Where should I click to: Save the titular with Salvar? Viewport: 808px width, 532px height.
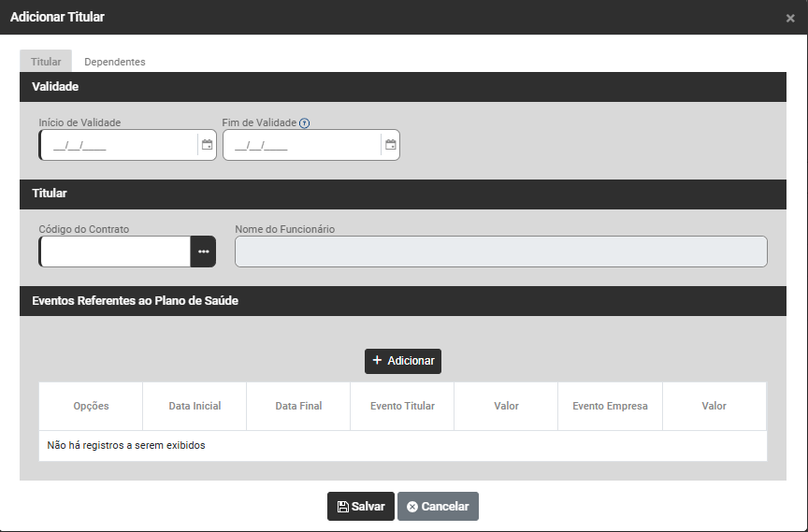click(361, 506)
